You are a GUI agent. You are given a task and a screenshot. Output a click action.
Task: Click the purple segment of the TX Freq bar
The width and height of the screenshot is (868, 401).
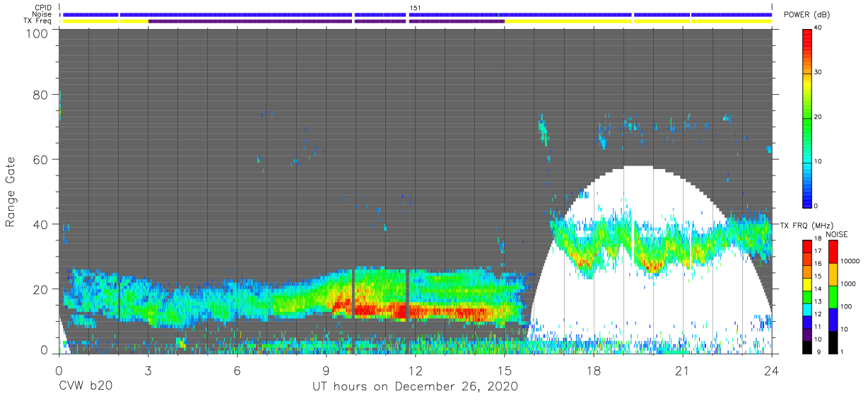pos(326,21)
